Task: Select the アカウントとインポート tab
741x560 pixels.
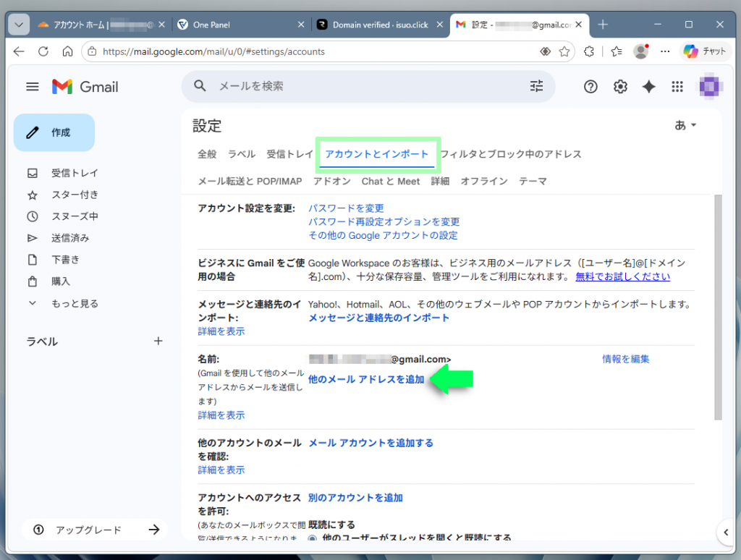Action: pos(376,154)
